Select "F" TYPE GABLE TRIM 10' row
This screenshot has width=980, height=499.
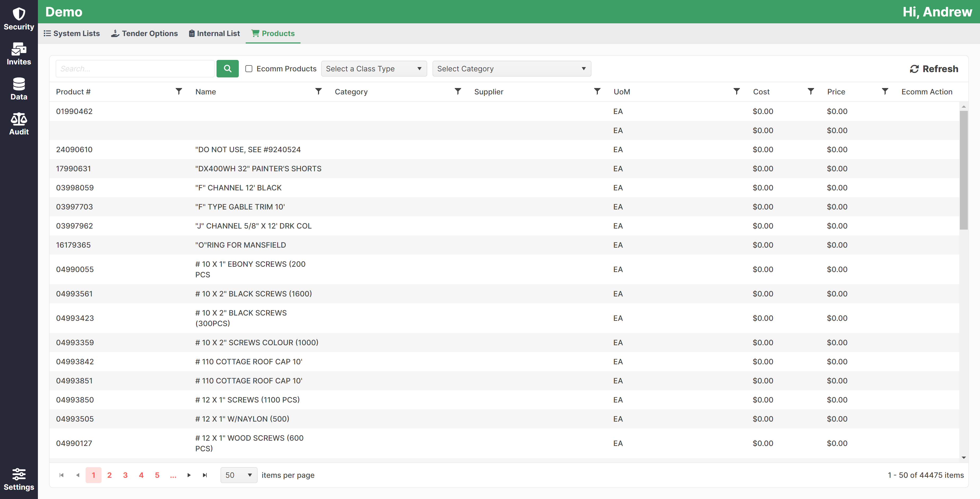tap(504, 207)
